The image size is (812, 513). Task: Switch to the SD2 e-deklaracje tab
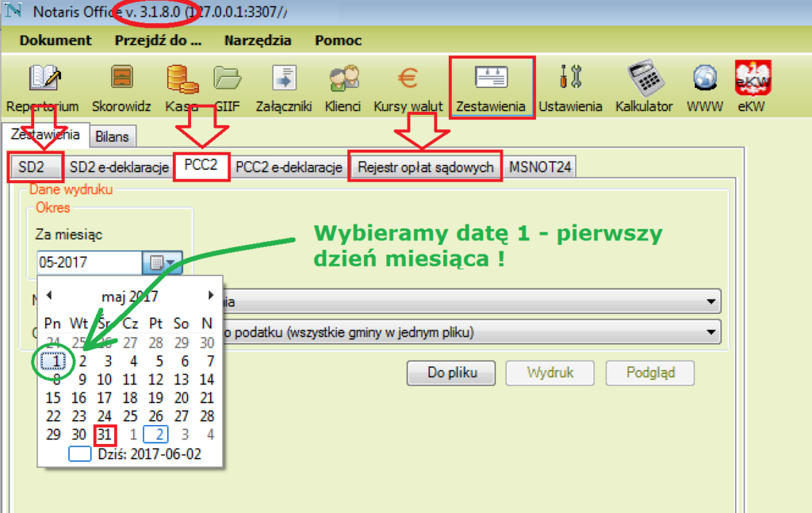coord(119,167)
